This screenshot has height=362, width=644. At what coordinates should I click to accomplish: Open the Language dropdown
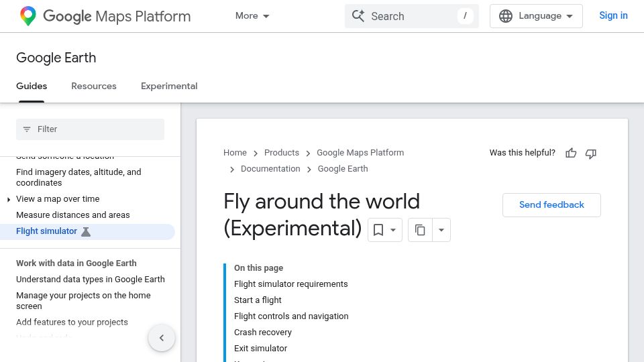536,16
